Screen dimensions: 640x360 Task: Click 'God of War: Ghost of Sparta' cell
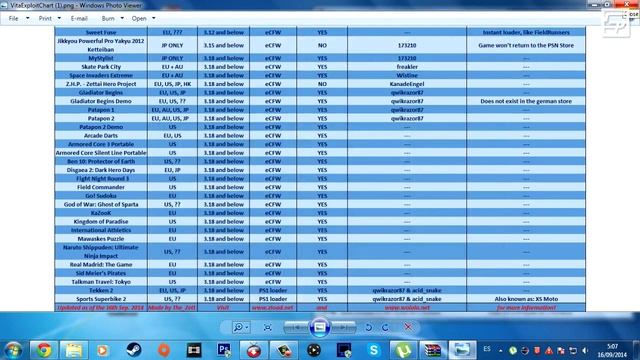coord(101,204)
